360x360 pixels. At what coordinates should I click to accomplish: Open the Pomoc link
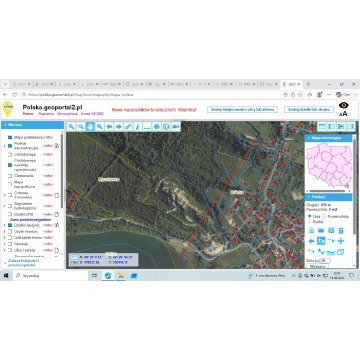pos(28,113)
